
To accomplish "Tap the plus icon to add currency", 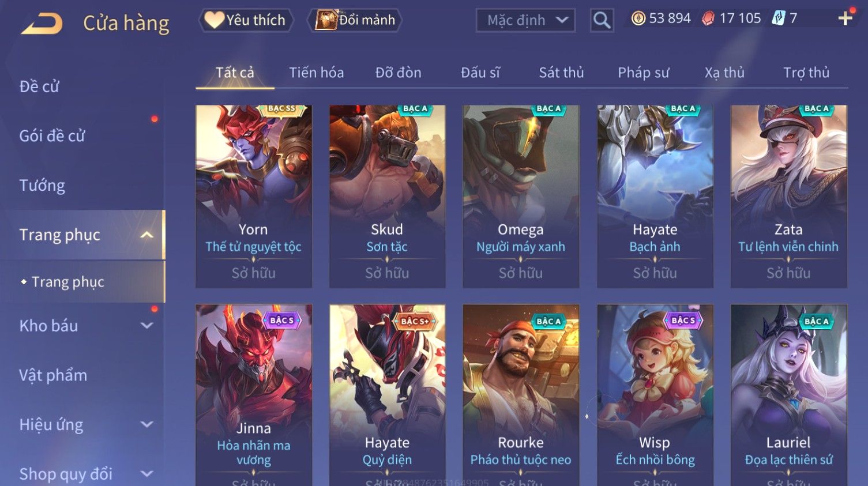I will coord(845,19).
